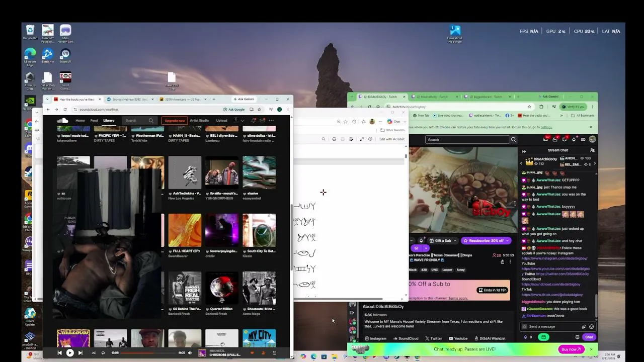The height and width of the screenshot is (362, 644).
Task: Click Verify it's you profile button
Action: tap(573, 107)
